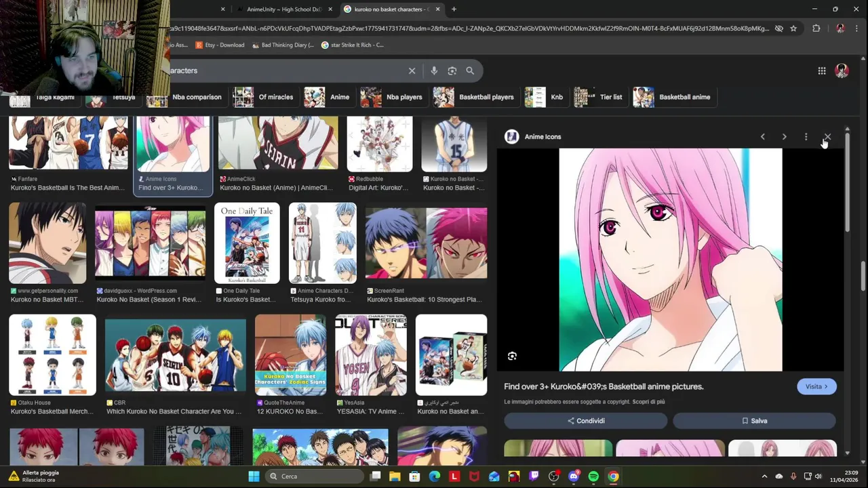This screenshot has width=868, height=488.
Task: Select the Nba players filter chip
Action: click(394, 97)
